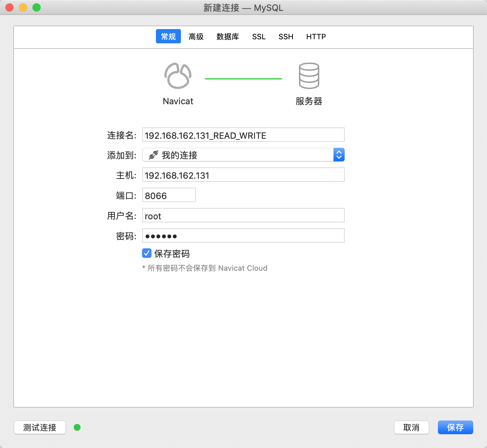
Task: Show the HTTP tab
Action: [316, 37]
